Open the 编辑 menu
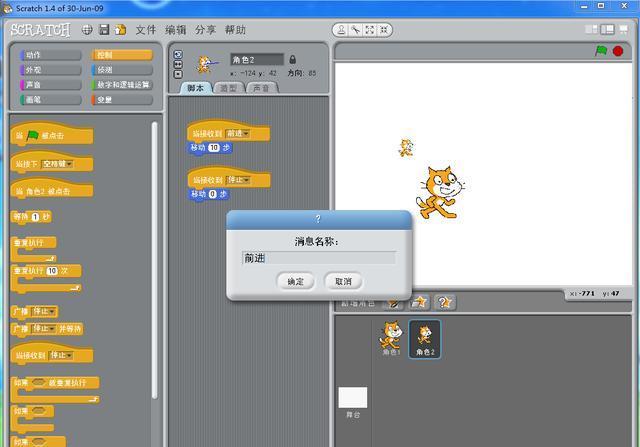This screenshot has width=640, height=447. coord(176,30)
